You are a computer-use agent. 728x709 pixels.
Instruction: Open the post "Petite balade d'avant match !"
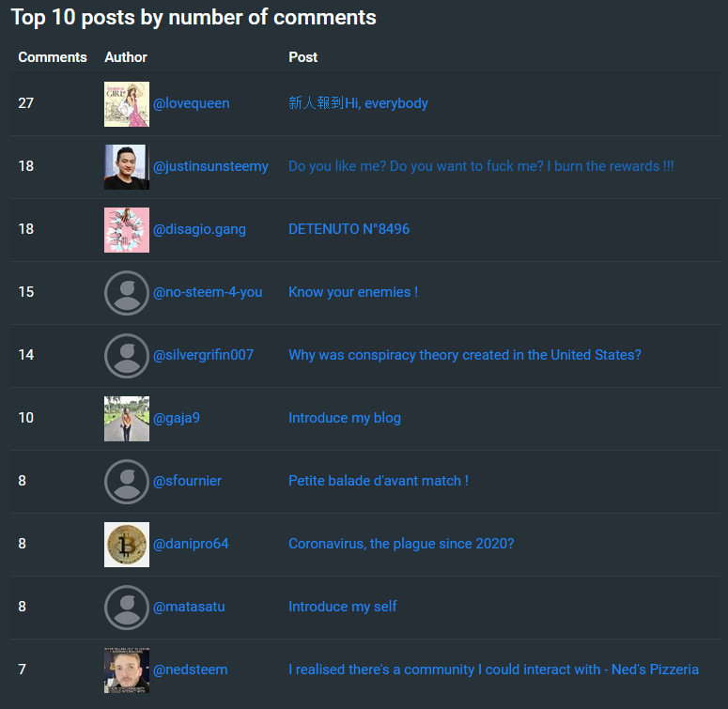(x=378, y=481)
